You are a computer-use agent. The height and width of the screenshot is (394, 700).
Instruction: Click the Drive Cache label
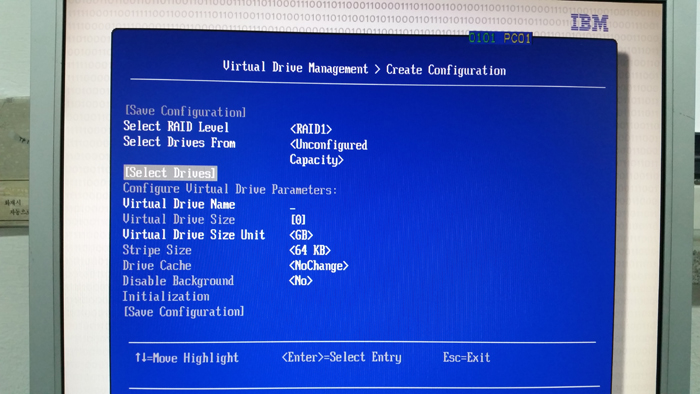157,265
